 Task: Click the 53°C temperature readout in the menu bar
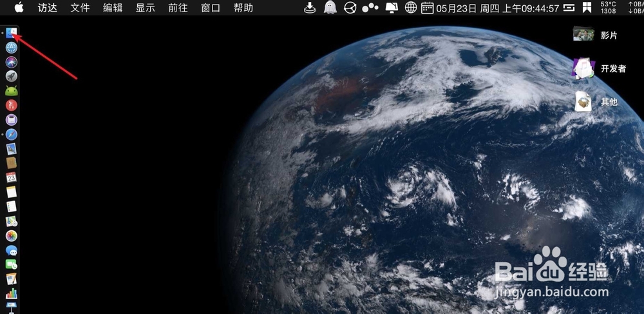pos(609,4)
